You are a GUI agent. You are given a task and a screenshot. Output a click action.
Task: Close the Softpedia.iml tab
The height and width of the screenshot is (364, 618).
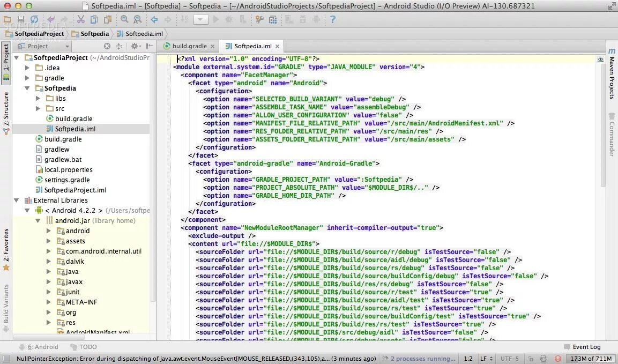(x=278, y=47)
